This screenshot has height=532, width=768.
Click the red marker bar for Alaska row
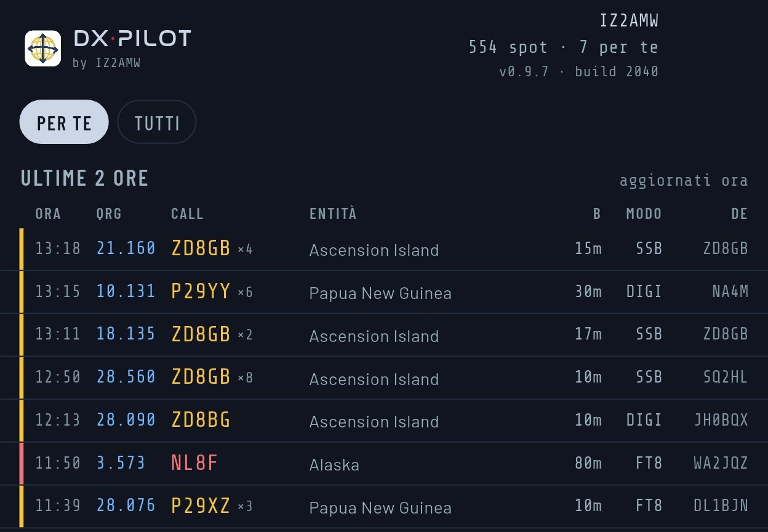pyautogui.click(x=22, y=464)
